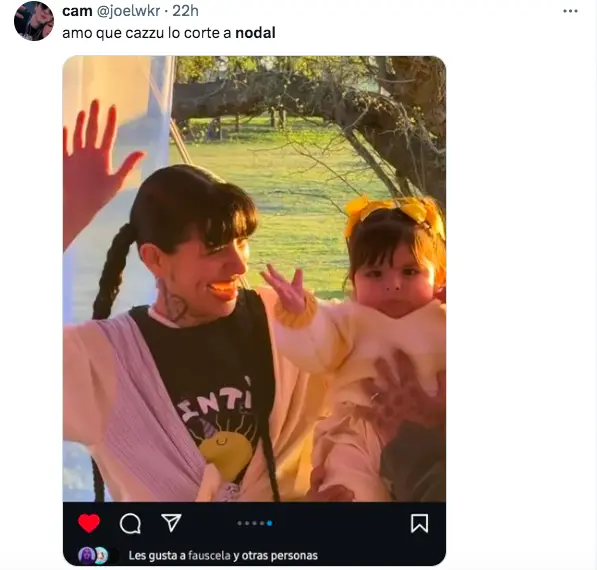This screenshot has height=570, width=597.
Task: Open fauscela username in likes line
Action: [209, 556]
